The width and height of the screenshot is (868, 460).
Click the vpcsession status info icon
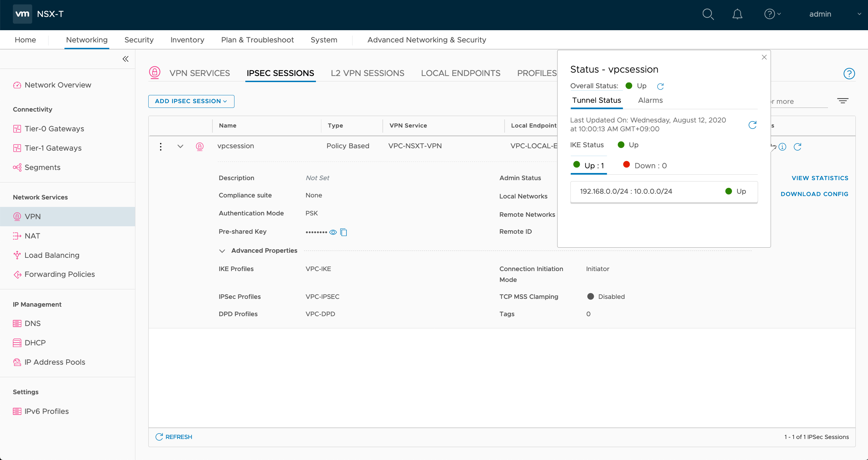pos(782,147)
